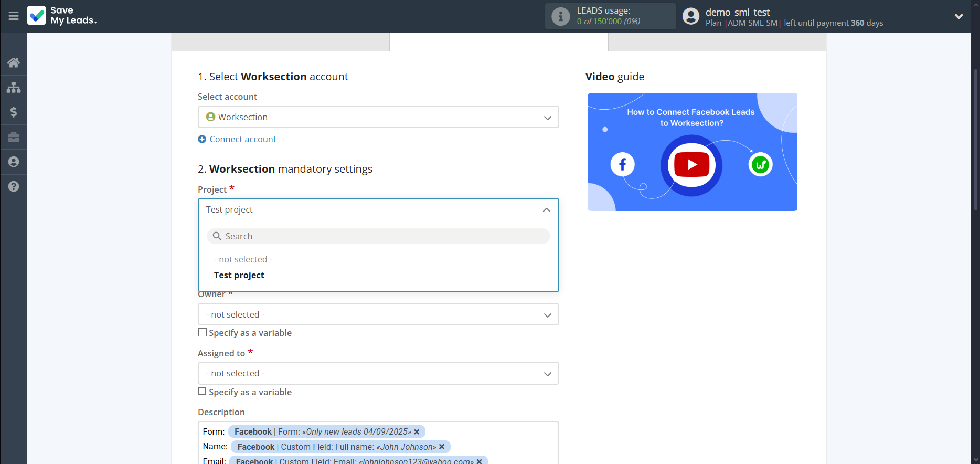980x464 pixels.
Task: Expand the demo_sml_test account menu chevron
Action: [958, 16]
